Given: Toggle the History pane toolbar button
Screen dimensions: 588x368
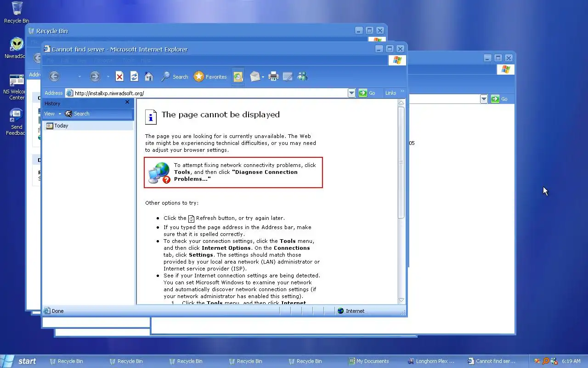Looking at the screenshot, I should click(x=238, y=77).
